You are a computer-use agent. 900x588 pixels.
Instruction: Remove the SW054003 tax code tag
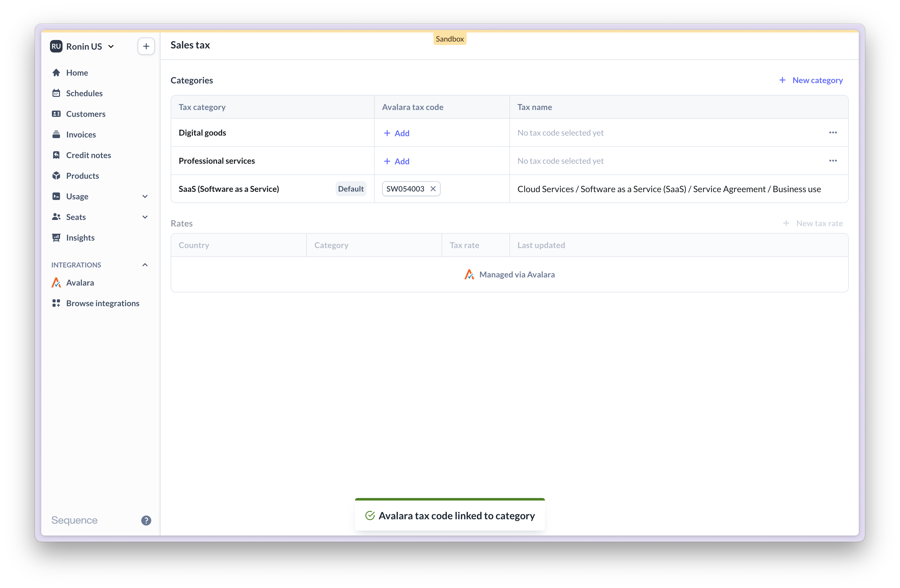tap(433, 189)
